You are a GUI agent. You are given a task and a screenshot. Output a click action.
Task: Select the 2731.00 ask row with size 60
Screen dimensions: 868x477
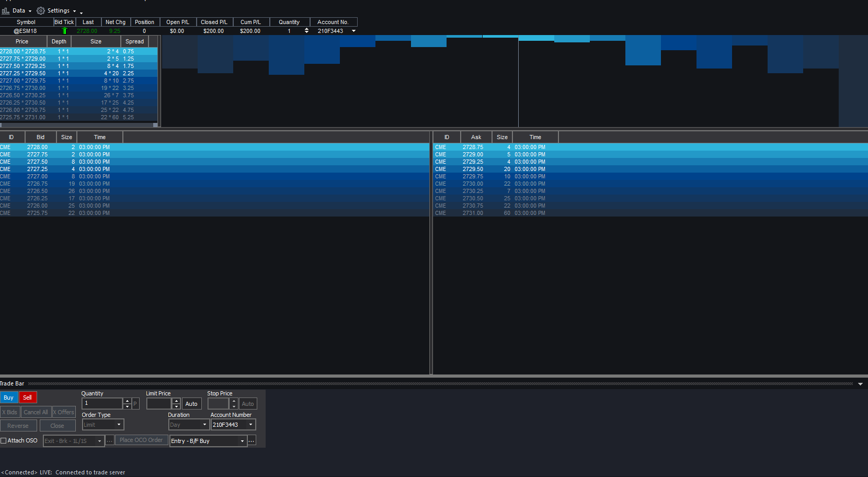tap(650, 213)
